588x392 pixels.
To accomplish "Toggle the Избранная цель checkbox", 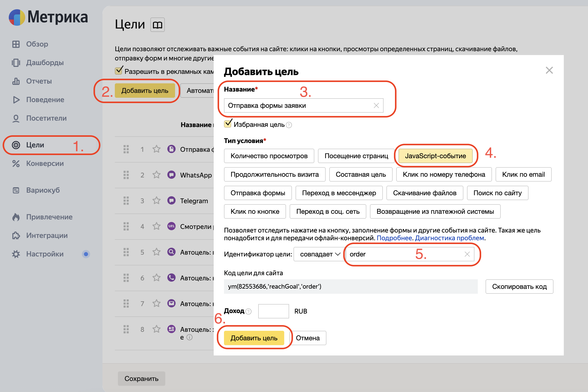I will pyautogui.click(x=228, y=124).
